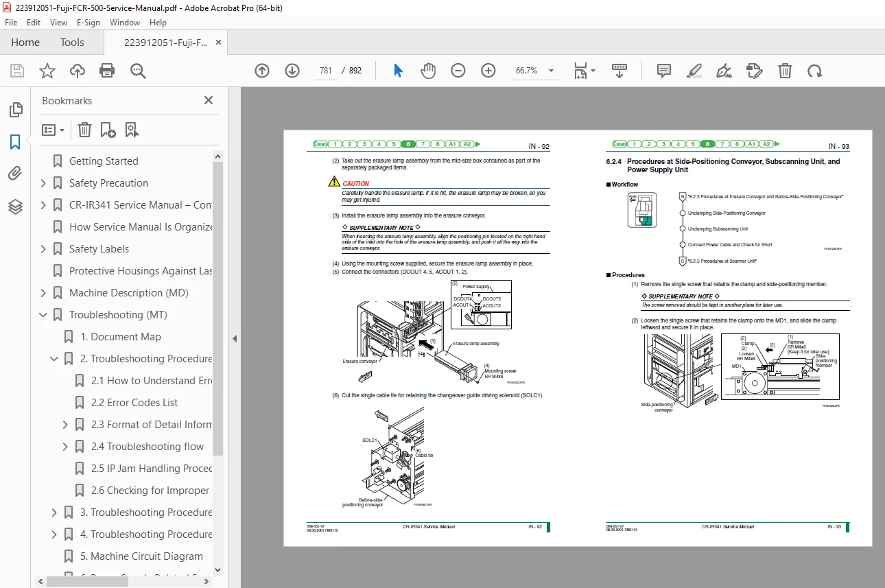
Task: Expand CR-IR341 Service Manual bookmark
Action: coord(43,205)
